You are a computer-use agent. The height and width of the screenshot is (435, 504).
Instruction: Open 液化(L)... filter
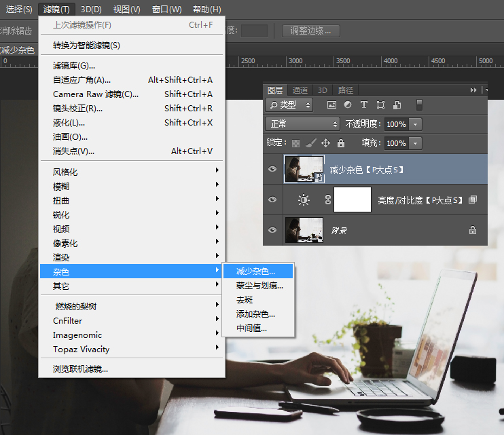click(131, 123)
